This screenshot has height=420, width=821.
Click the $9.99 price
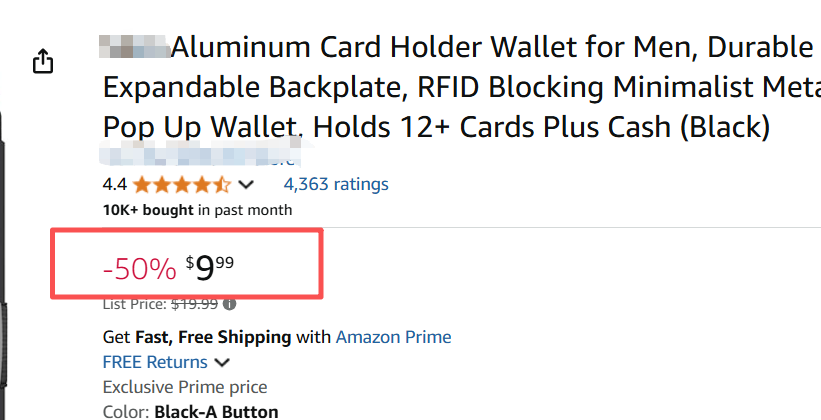(210, 267)
